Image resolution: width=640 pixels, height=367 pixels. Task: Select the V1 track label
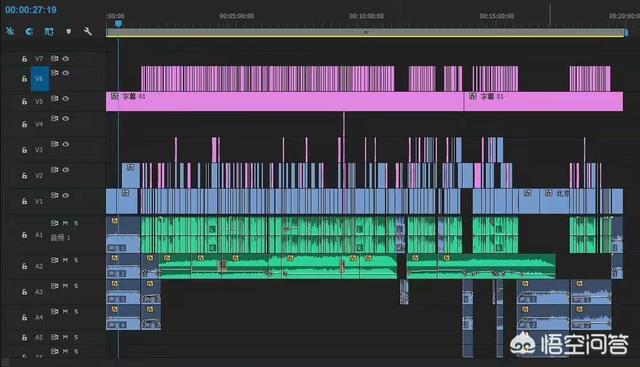39,201
